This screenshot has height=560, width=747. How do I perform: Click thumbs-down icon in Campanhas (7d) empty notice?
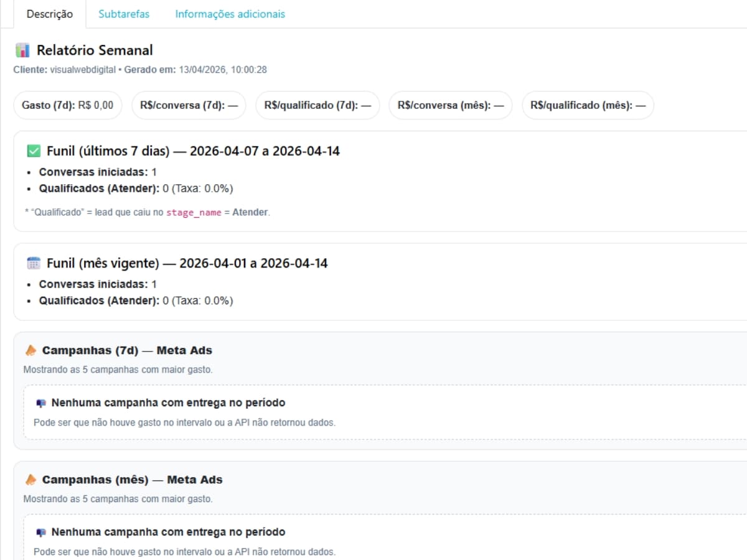41,403
